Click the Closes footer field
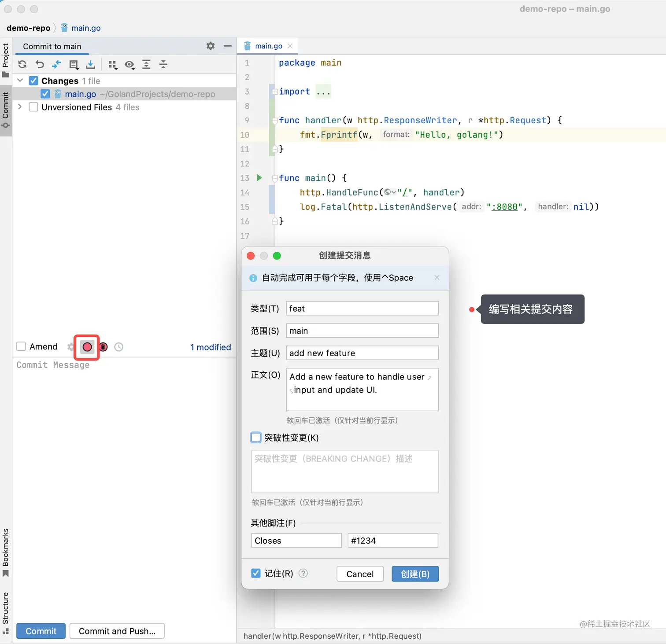 [x=296, y=540]
